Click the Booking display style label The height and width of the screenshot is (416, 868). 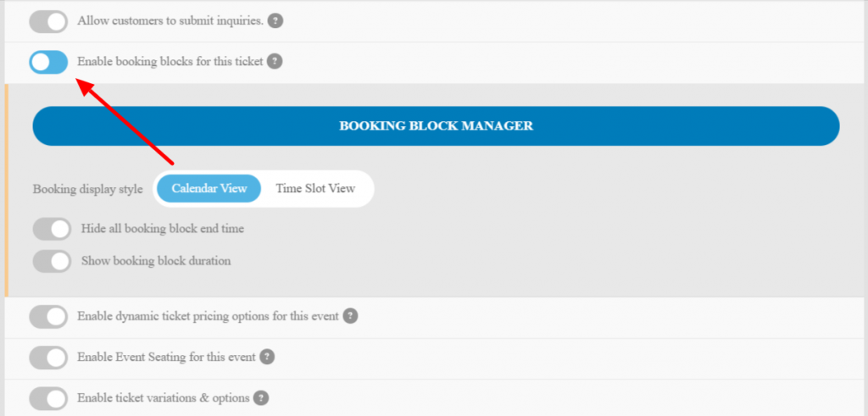[87, 189]
